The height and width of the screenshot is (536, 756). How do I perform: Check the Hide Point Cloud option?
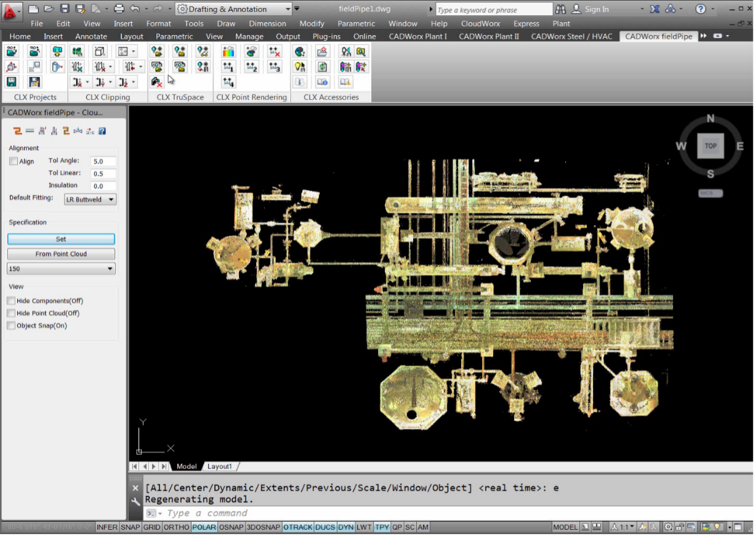coord(12,313)
